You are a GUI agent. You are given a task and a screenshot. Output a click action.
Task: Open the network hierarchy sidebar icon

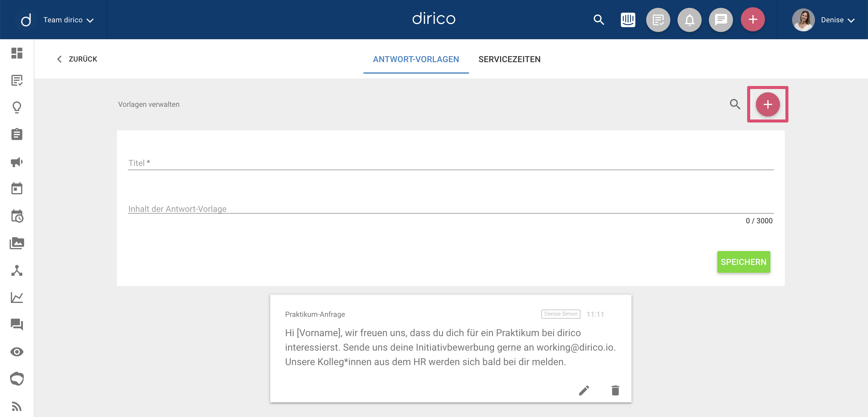17,271
